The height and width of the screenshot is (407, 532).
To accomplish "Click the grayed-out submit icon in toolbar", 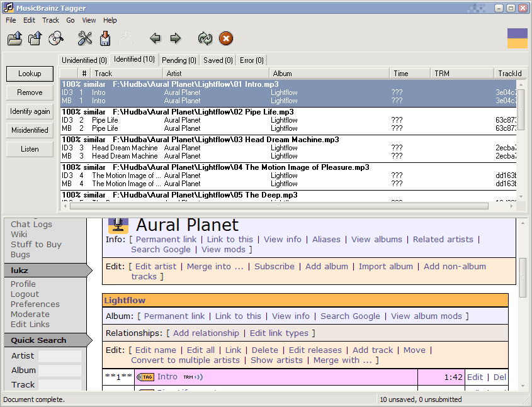I will pyautogui.click(x=126, y=38).
